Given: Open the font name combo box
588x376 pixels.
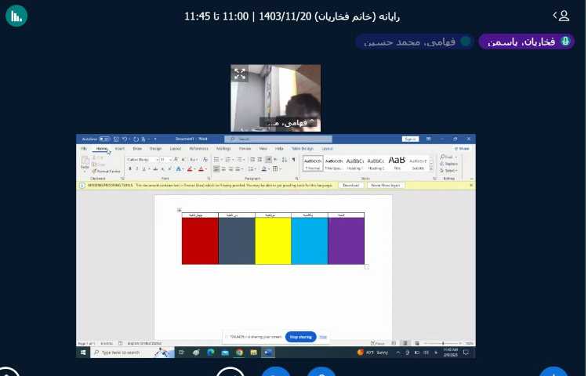Looking at the screenshot, I should (x=142, y=160).
